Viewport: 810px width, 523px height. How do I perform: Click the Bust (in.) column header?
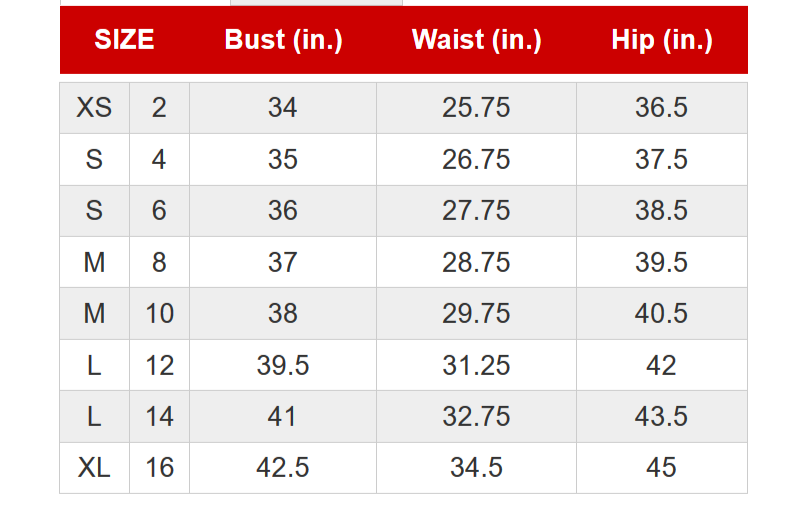click(x=284, y=40)
